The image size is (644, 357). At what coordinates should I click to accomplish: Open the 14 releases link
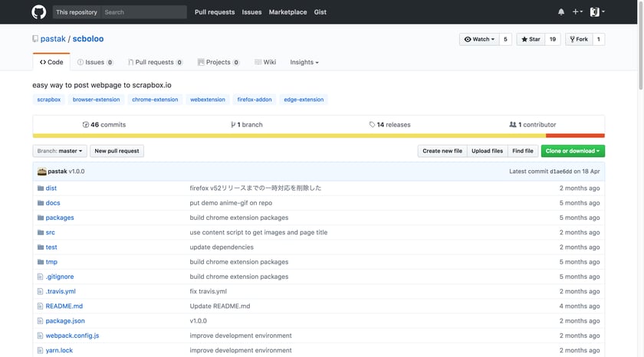coord(389,125)
